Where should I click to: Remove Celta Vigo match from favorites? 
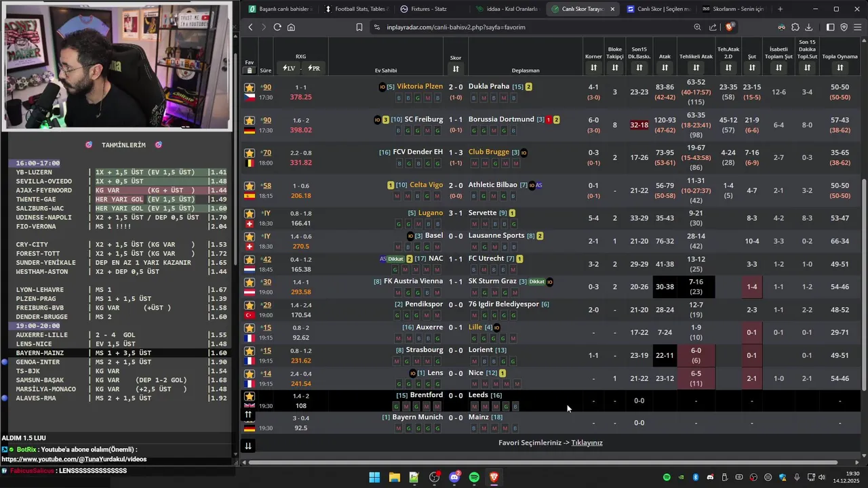pos(250,186)
